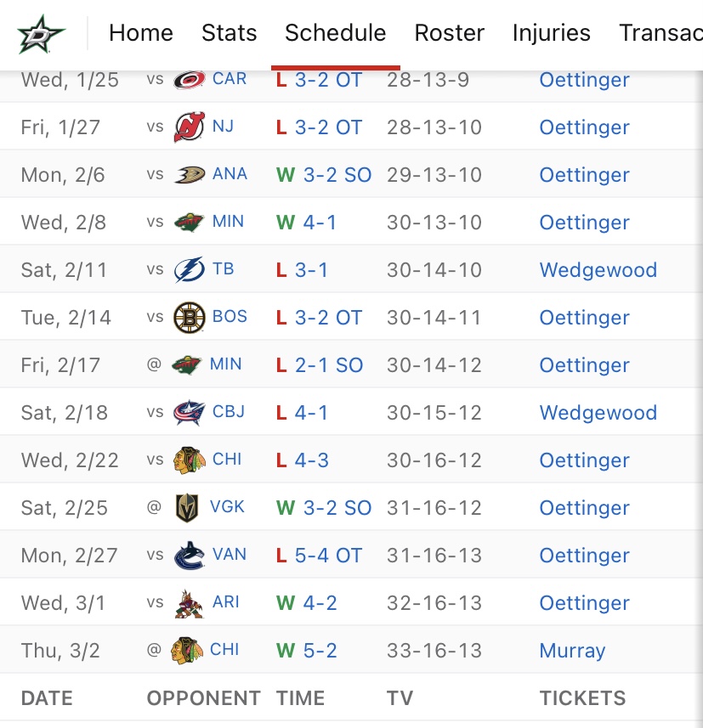
Task: Open the Murray goalie link
Action: tap(572, 651)
